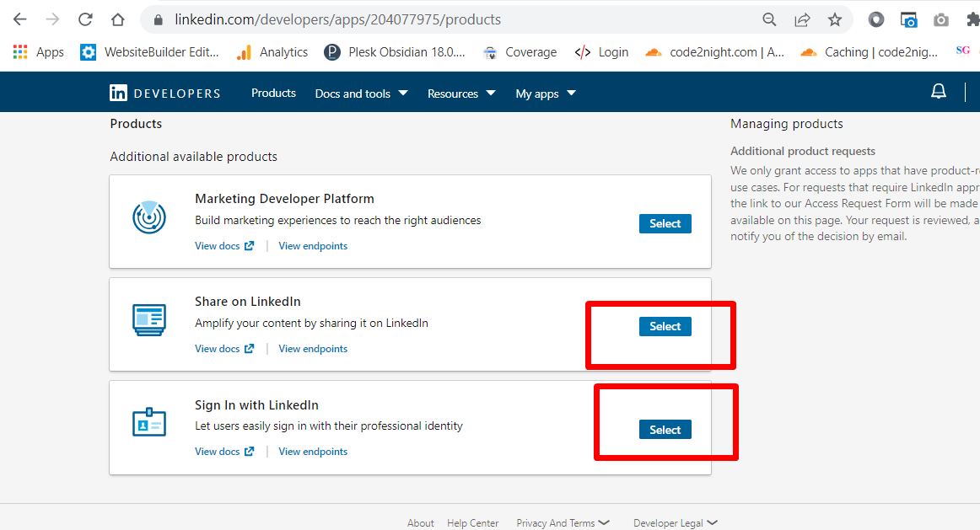
Task: Open the Login bookmark
Action: click(601, 52)
